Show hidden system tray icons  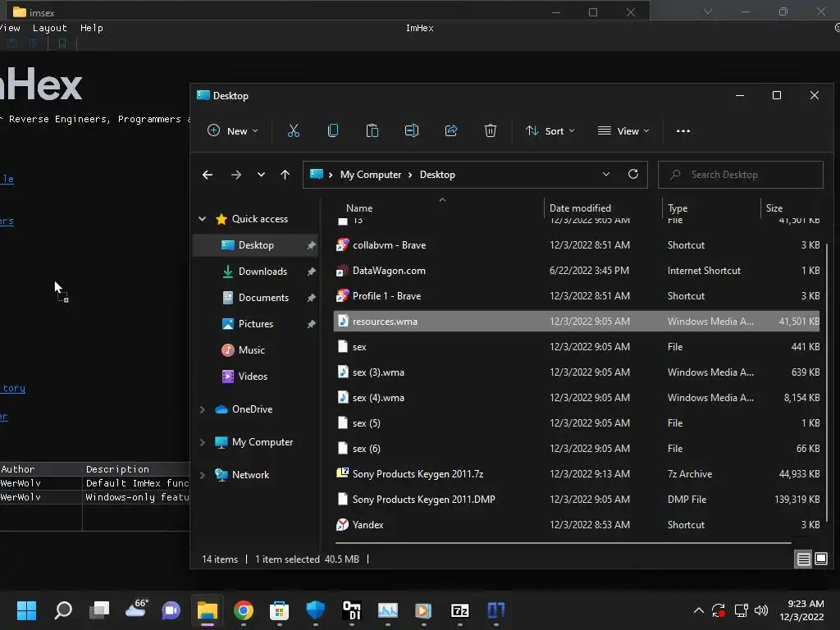click(699, 610)
